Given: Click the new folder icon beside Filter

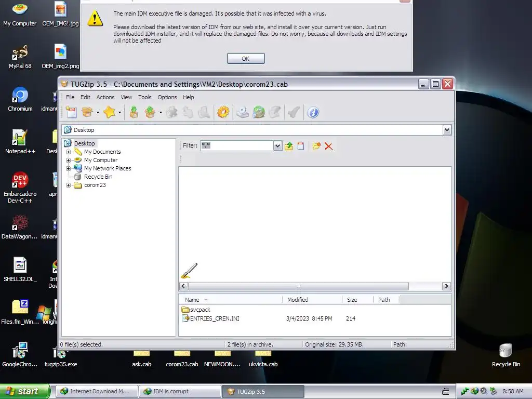Looking at the screenshot, I should pos(316,146).
